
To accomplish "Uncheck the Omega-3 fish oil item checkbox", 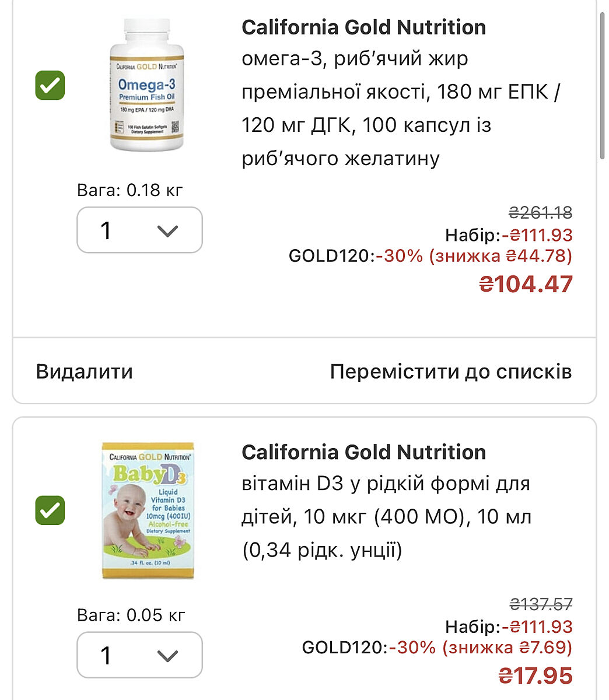I will coord(50,85).
